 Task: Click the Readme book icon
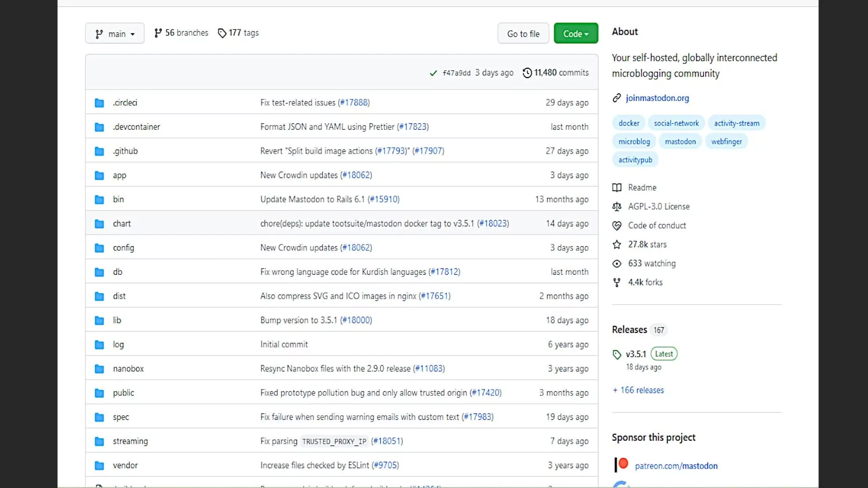click(x=617, y=187)
